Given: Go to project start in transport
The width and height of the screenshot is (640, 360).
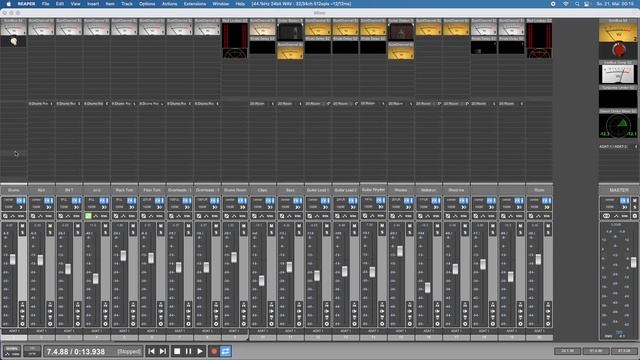Looking at the screenshot, I should (x=151, y=351).
